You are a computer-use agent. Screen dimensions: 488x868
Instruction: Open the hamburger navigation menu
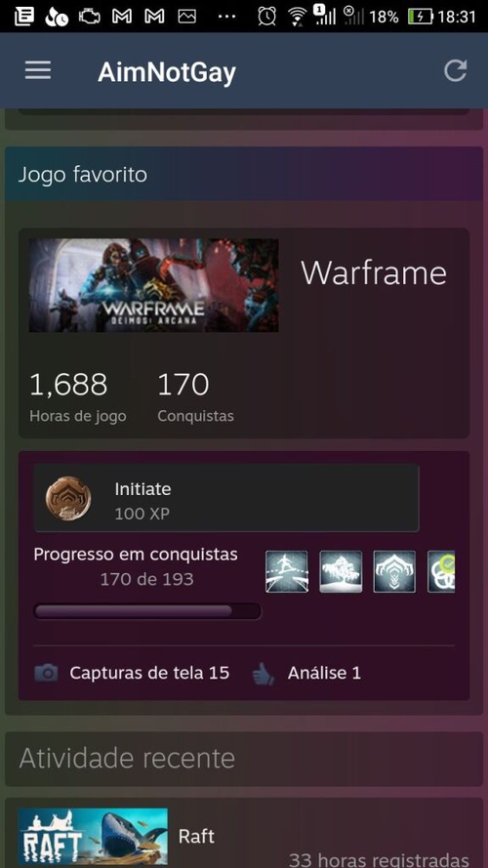point(38,70)
